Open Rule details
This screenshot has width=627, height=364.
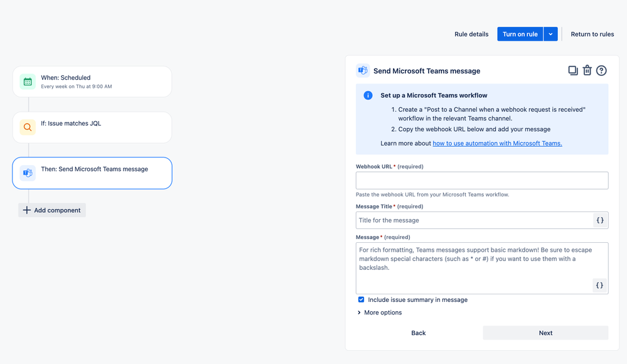click(x=471, y=34)
